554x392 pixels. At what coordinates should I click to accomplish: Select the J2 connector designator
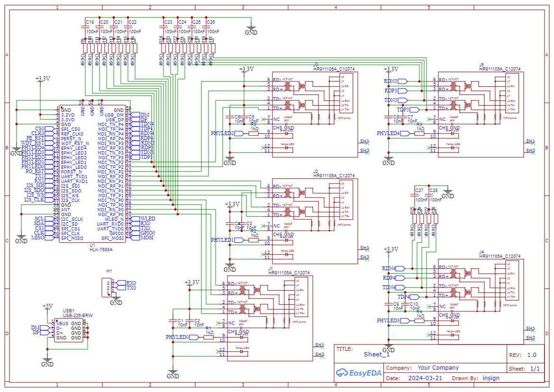(316, 172)
